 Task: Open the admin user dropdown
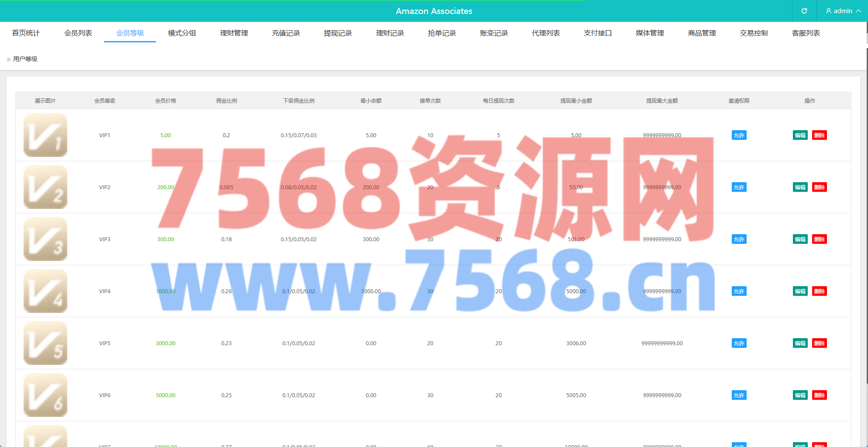843,11
